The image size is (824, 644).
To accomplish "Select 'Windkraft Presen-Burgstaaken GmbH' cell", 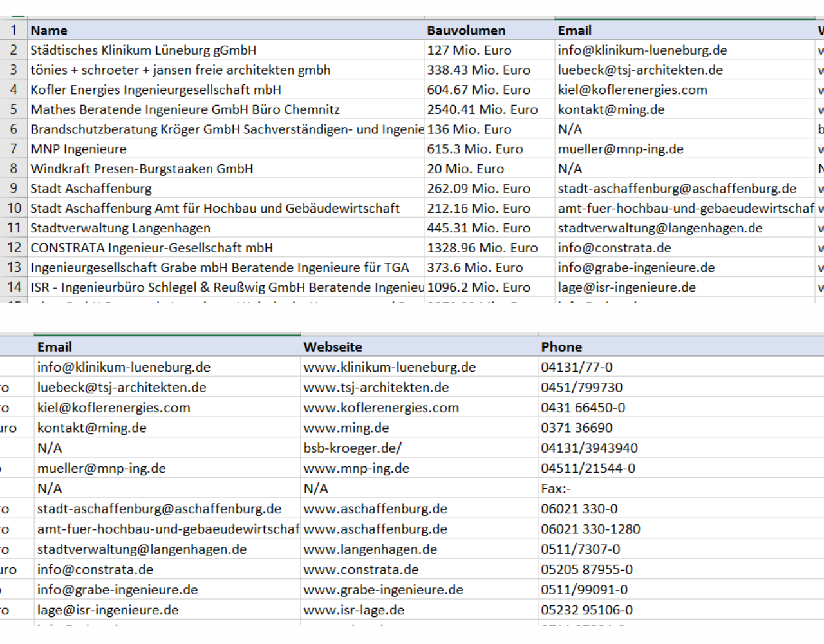I will click(x=226, y=169).
